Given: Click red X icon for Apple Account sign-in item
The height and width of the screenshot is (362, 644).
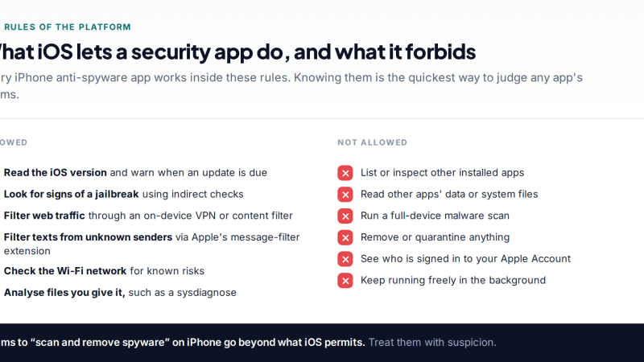Looking at the screenshot, I should (345, 259).
